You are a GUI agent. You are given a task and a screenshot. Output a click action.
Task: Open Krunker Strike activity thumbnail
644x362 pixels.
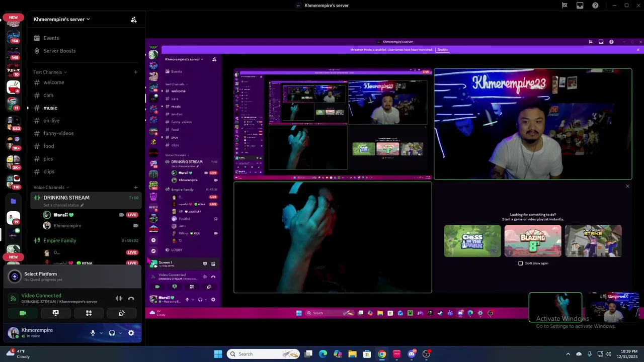tap(593, 241)
